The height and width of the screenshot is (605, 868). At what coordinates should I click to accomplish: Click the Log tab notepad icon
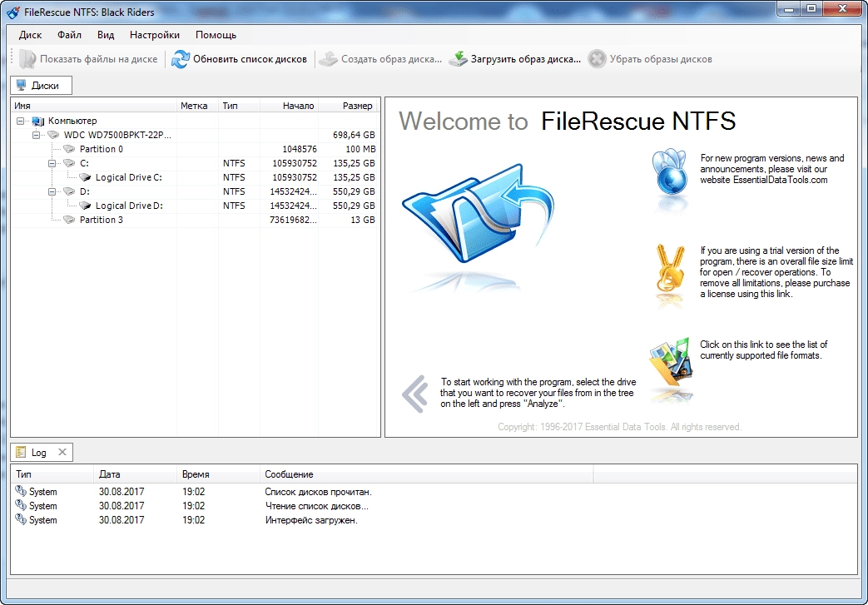pos(21,452)
